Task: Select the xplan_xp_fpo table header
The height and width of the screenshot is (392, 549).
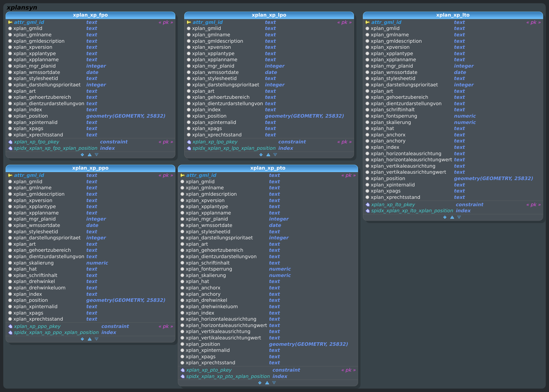Action: 90,15
